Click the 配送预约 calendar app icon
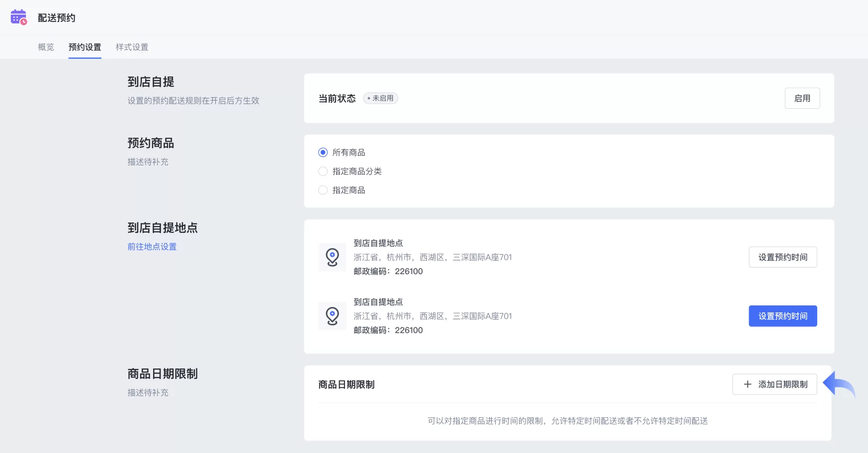The image size is (868, 453). pyautogui.click(x=18, y=16)
